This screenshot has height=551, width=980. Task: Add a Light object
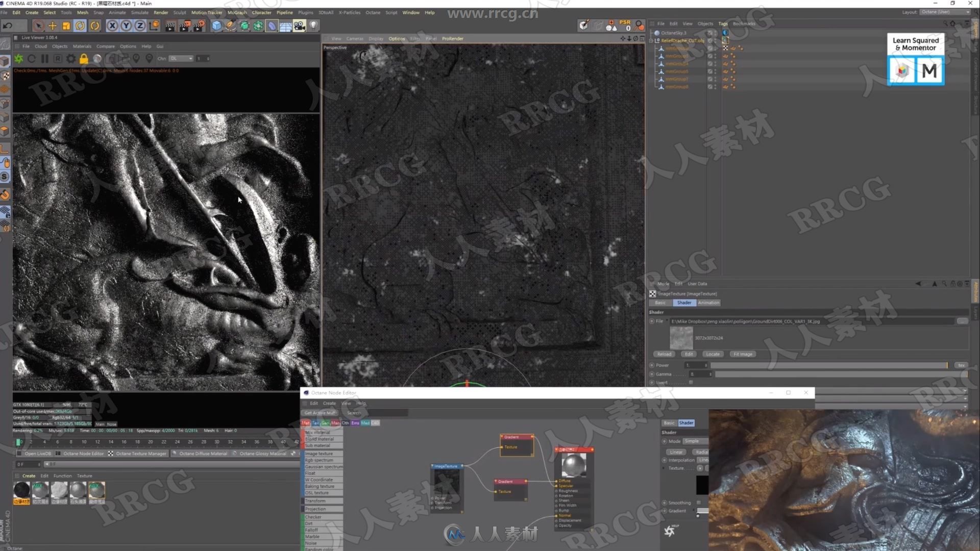313,26
